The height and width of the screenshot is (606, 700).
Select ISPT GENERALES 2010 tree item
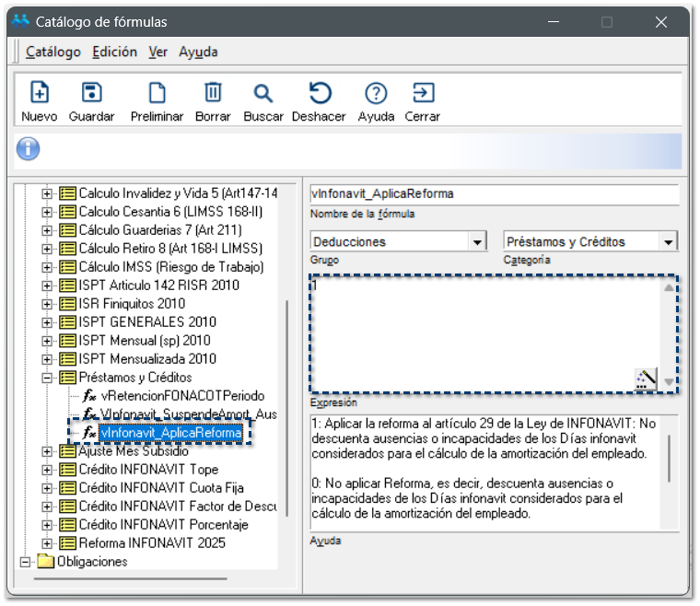coord(147,322)
